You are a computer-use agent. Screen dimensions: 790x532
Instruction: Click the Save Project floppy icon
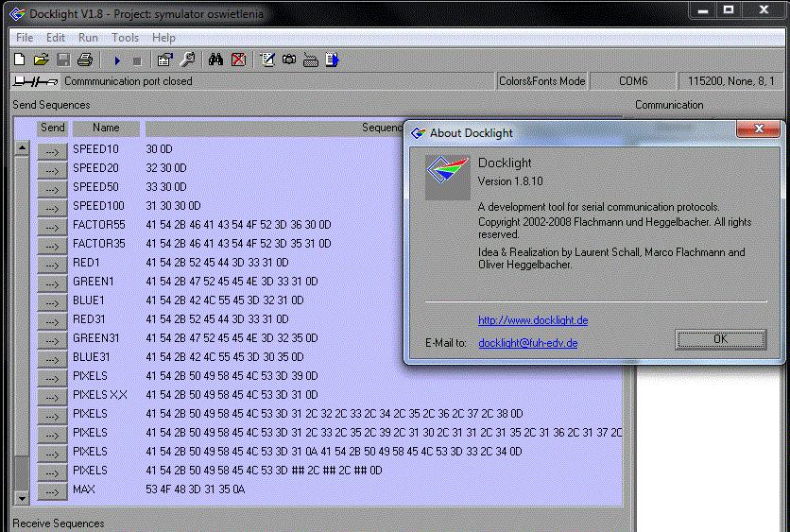coord(63,60)
